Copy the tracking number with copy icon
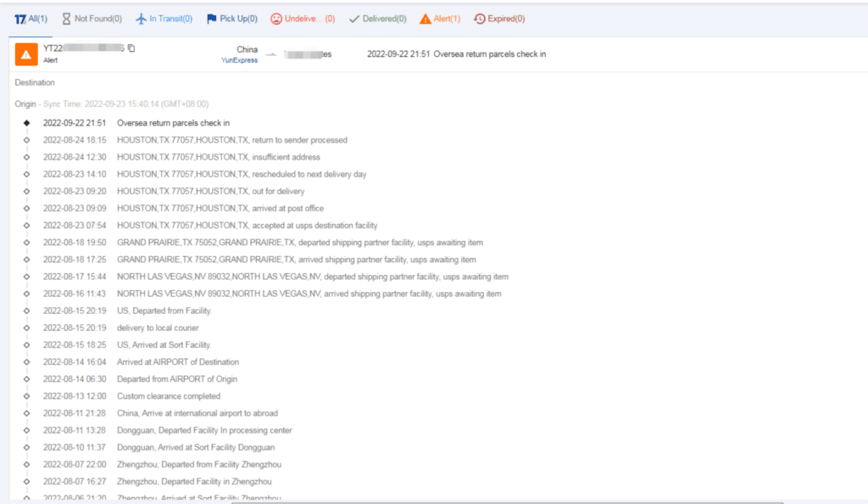The width and height of the screenshot is (868, 504). tap(131, 48)
